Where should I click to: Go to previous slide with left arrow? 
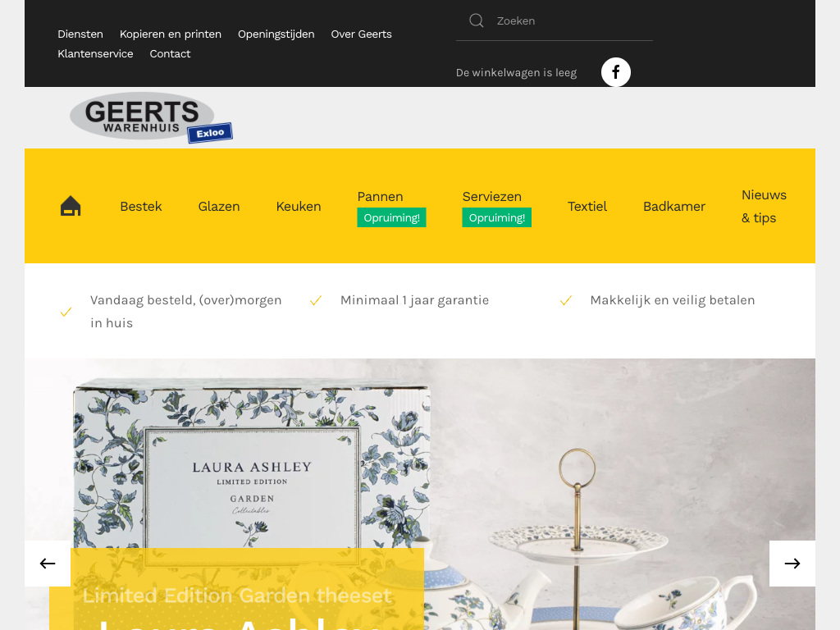[x=48, y=564]
